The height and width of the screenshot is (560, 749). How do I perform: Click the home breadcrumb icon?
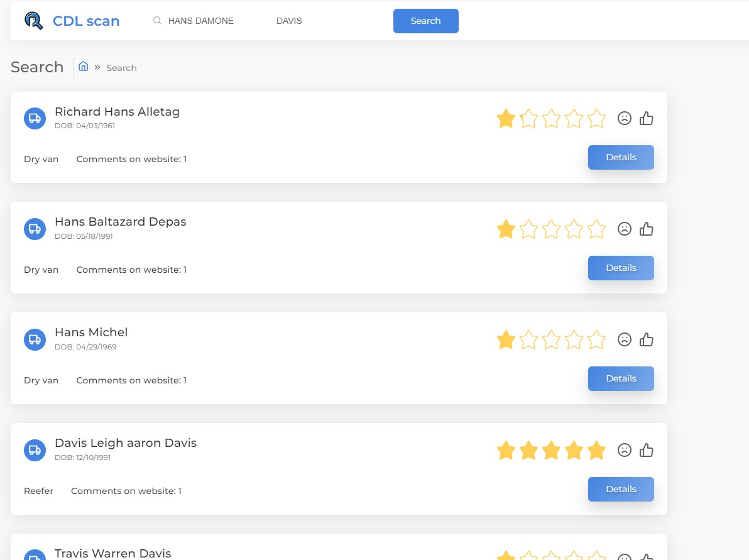[x=83, y=67]
